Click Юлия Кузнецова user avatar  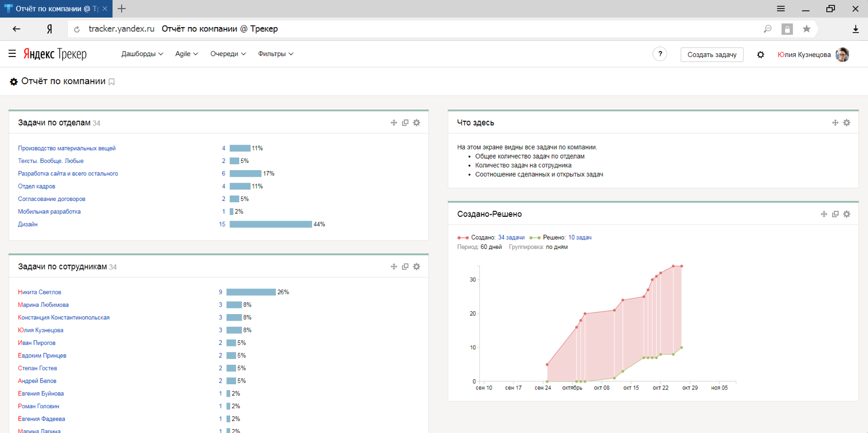[842, 54]
